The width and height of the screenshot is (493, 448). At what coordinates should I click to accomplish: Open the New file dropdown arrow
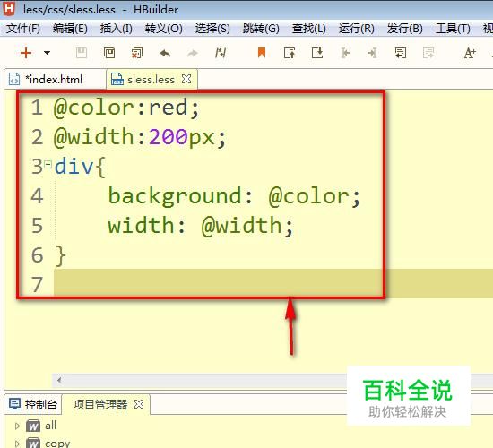coord(47,53)
